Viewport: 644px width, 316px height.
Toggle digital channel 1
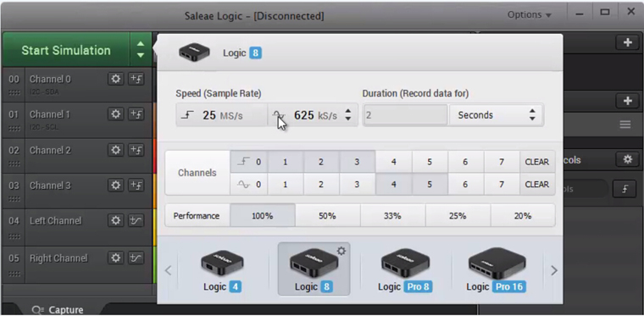pyautogui.click(x=285, y=162)
